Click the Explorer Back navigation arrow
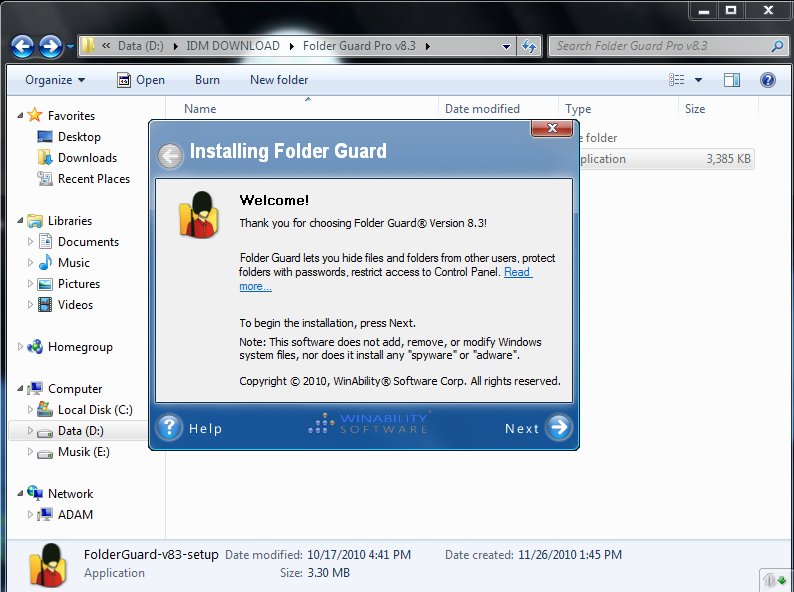 click(x=23, y=47)
